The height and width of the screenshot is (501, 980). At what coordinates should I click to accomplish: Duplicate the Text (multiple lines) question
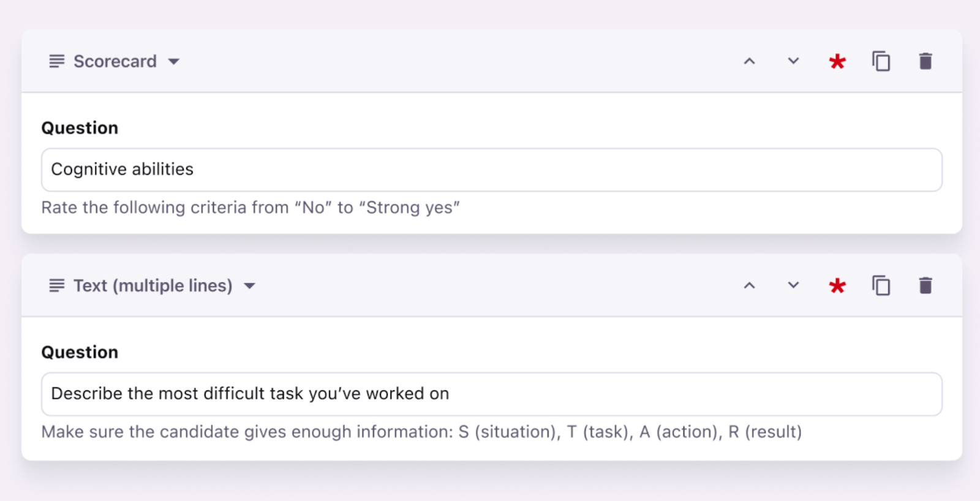(x=881, y=285)
